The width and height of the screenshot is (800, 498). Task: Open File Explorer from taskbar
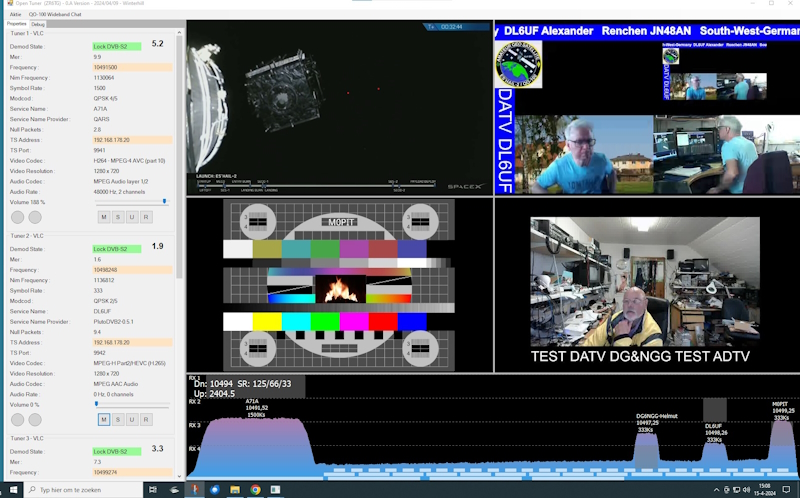(235, 489)
